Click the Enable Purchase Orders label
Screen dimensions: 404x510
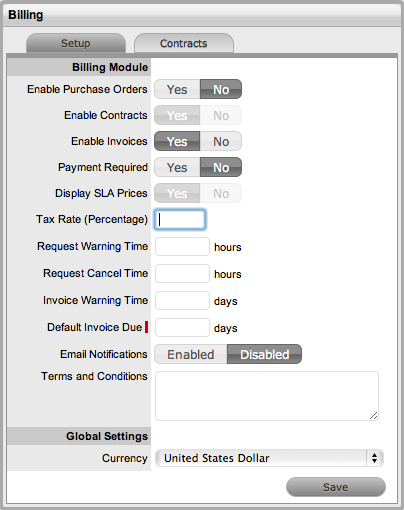pyautogui.click(x=87, y=89)
